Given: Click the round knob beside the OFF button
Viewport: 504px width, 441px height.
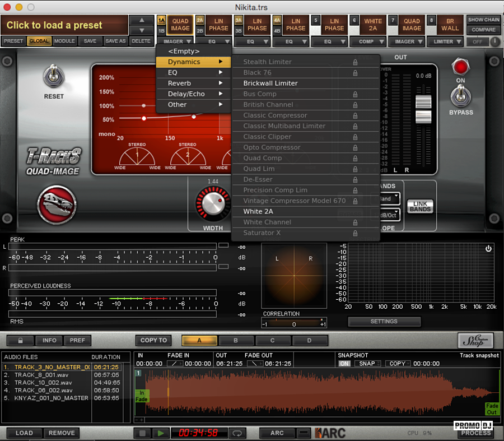Looking at the screenshot, I should coord(495,41).
